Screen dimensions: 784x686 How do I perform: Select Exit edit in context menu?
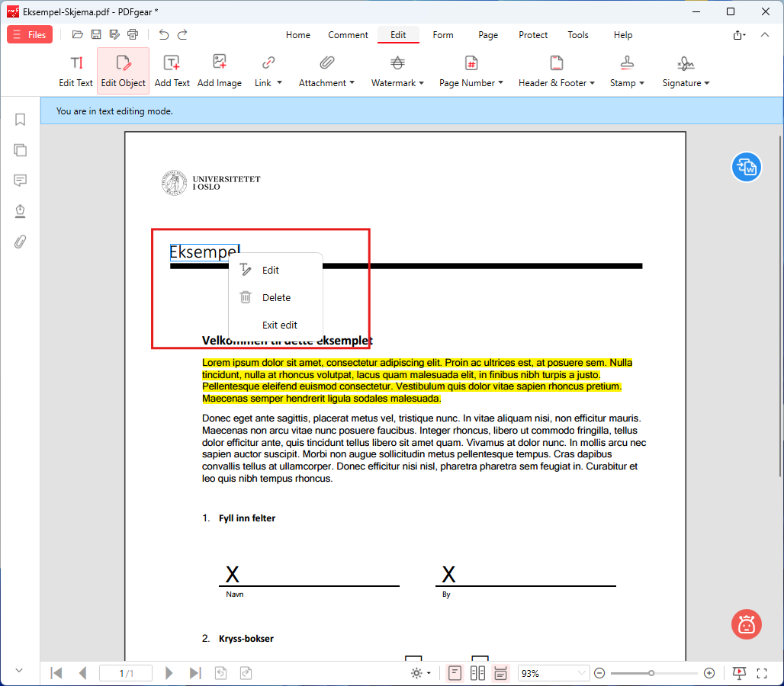[275, 325]
